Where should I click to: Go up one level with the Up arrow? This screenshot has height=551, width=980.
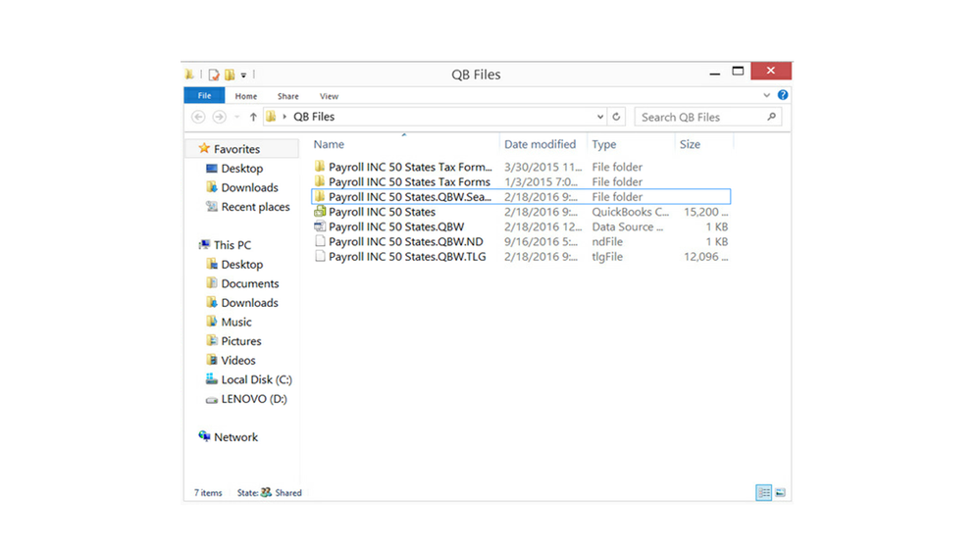[x=253, y=117]
